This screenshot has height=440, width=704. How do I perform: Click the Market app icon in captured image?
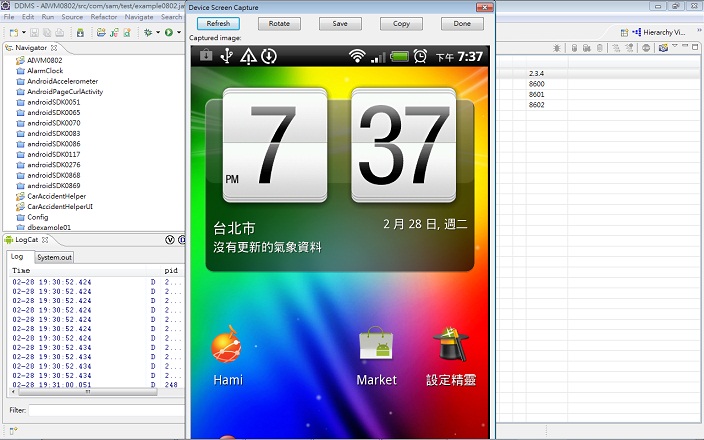click(376, 344)
